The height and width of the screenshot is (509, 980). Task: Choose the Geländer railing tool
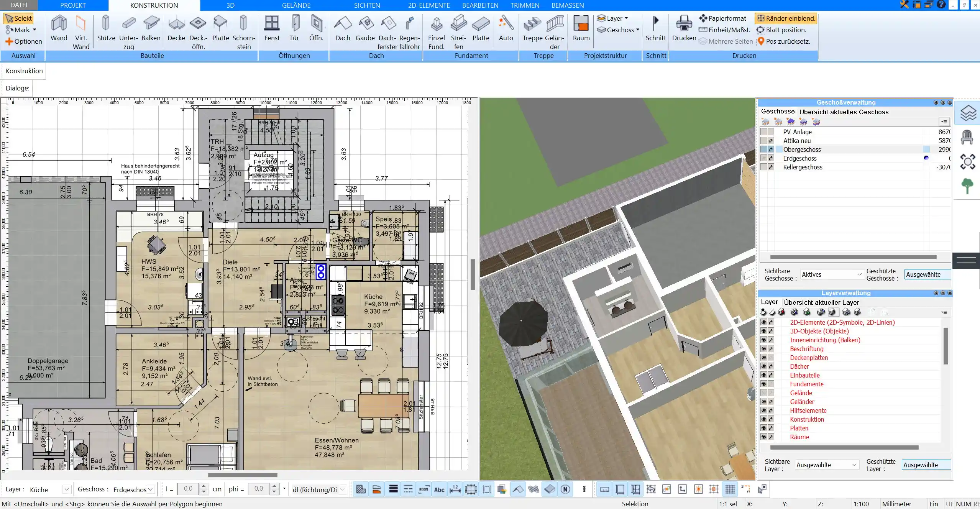tap(555, 32)
